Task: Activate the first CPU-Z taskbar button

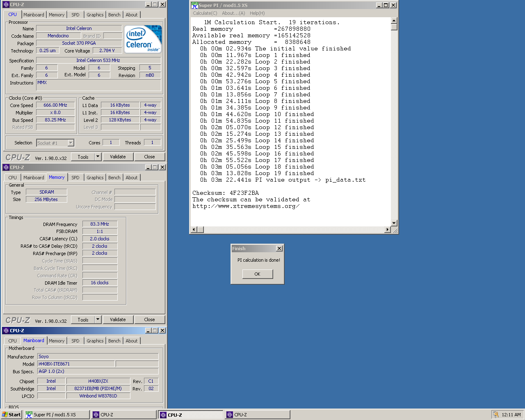Action: click(124, 415)
